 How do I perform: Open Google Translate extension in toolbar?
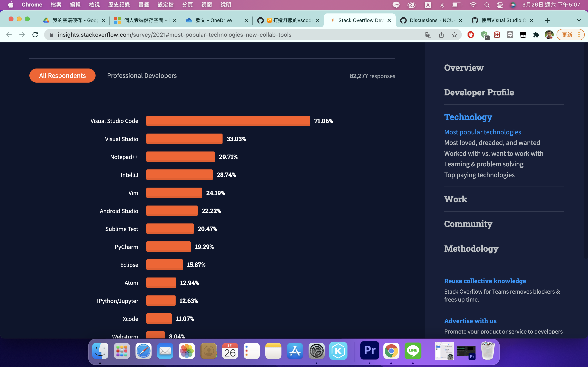pyautogui.click(x=428, y=35)
